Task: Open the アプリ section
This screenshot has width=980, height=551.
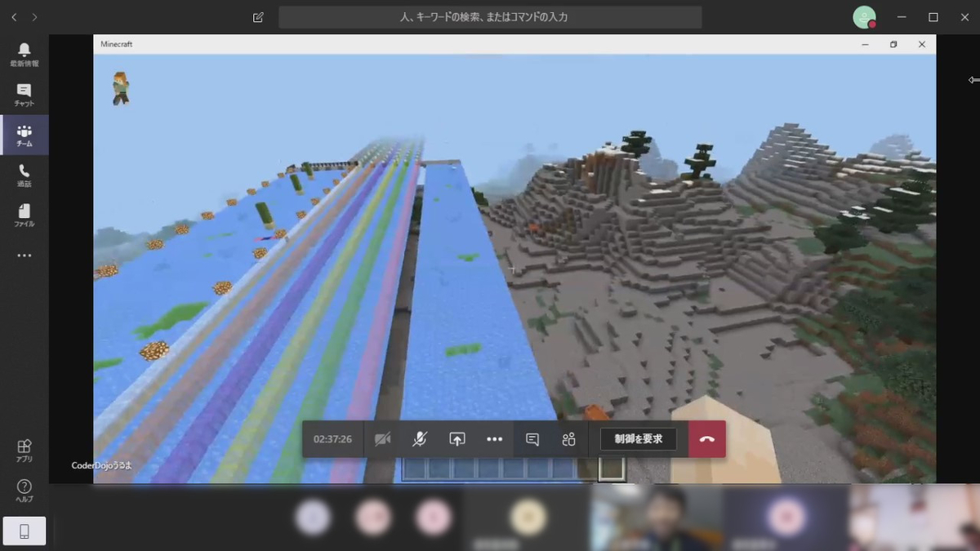Action: [x=24, y=447]
